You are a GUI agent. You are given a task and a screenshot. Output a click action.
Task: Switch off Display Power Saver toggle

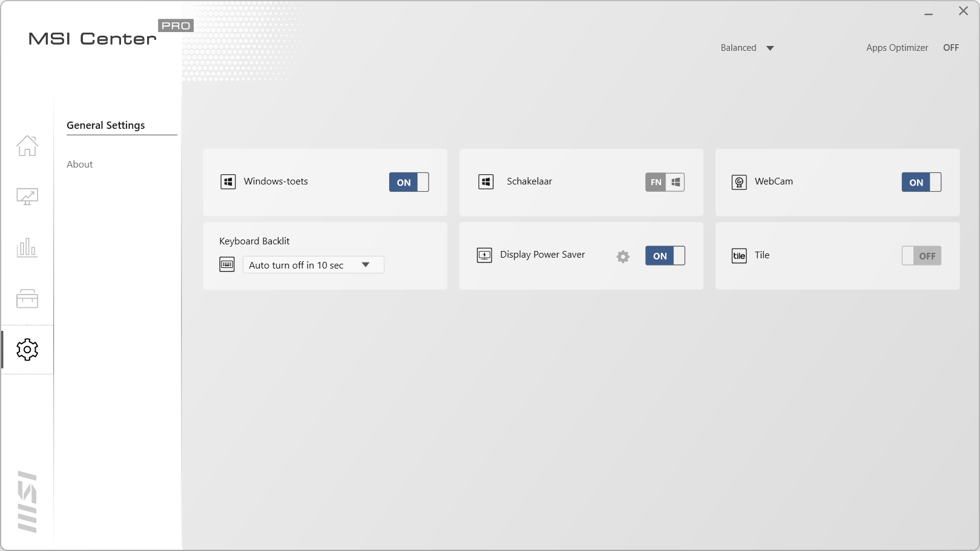pyautogui.click(x=665, y=256)
